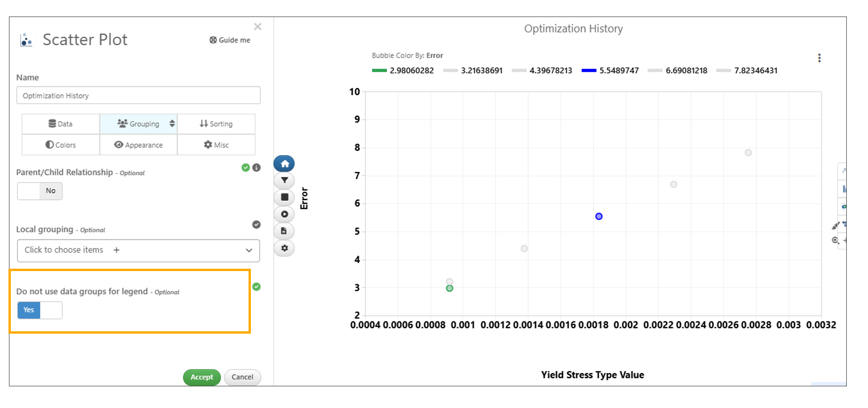Toggle Parent/Child Relationship switch set to No

pos(40,191)
